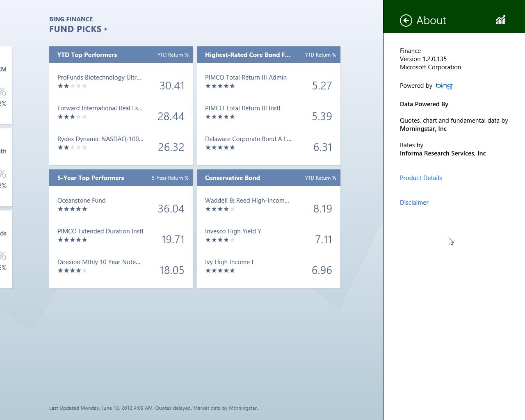
Task: Click the 19.71 return value
Action: [173, 240]
